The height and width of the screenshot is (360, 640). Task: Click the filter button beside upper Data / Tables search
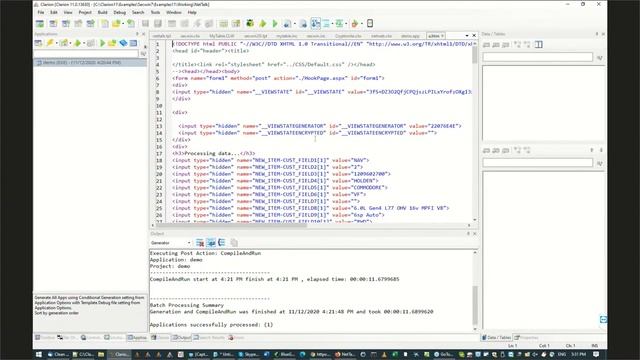[x=600, y=58]
